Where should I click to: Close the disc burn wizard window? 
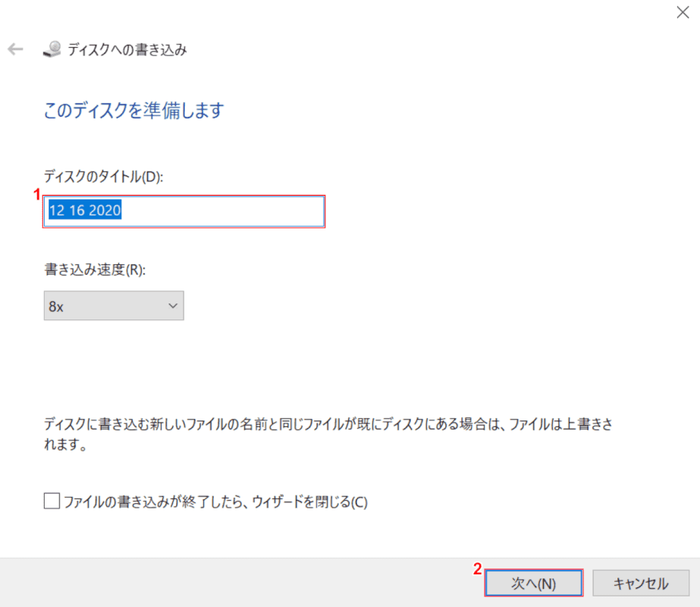click(x=683, y=12)
